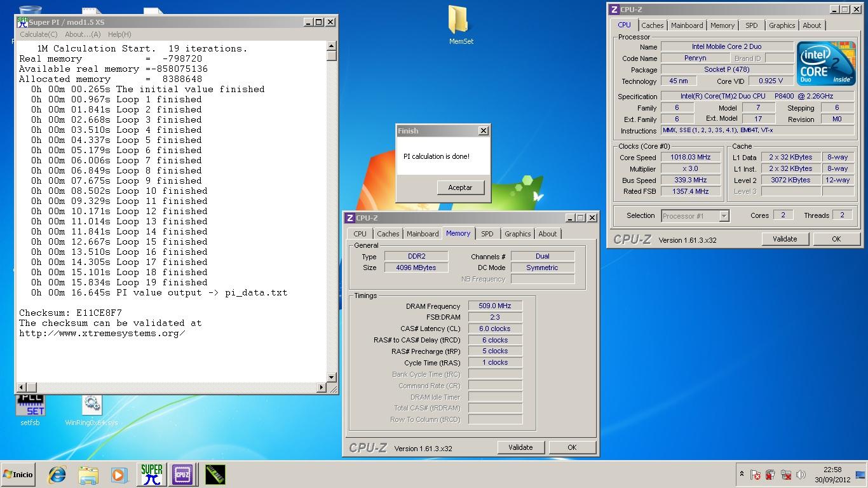Screen dimensions: 868x488
Task: Click the Loop 19 finished line
Action: click(x=119, y=282)
